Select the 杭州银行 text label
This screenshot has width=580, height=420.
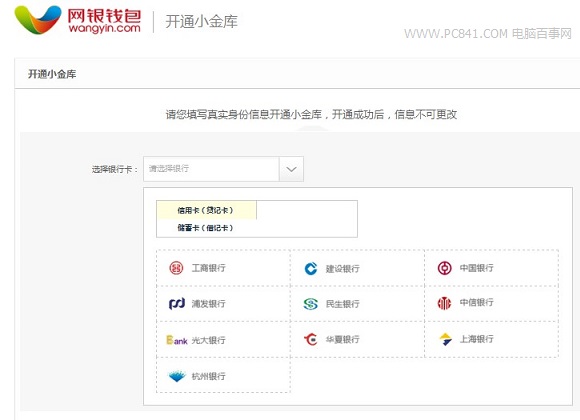point(209,376)
